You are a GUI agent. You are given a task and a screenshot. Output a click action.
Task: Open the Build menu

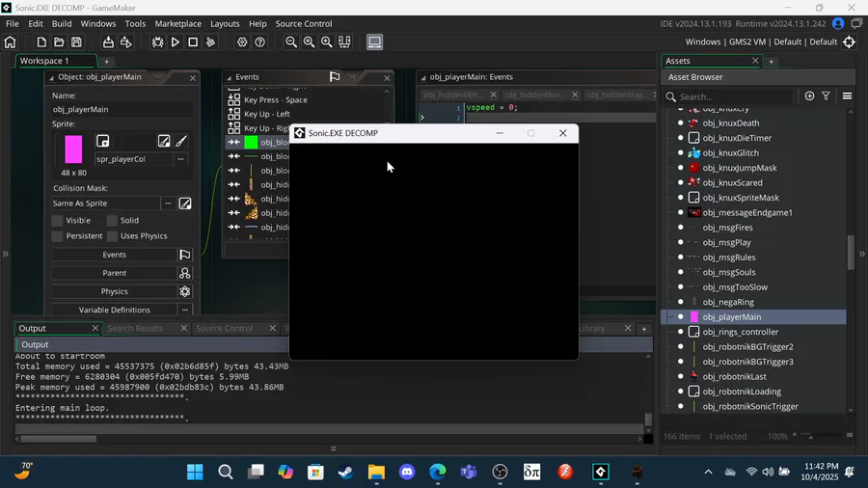(x=62, y=24)
